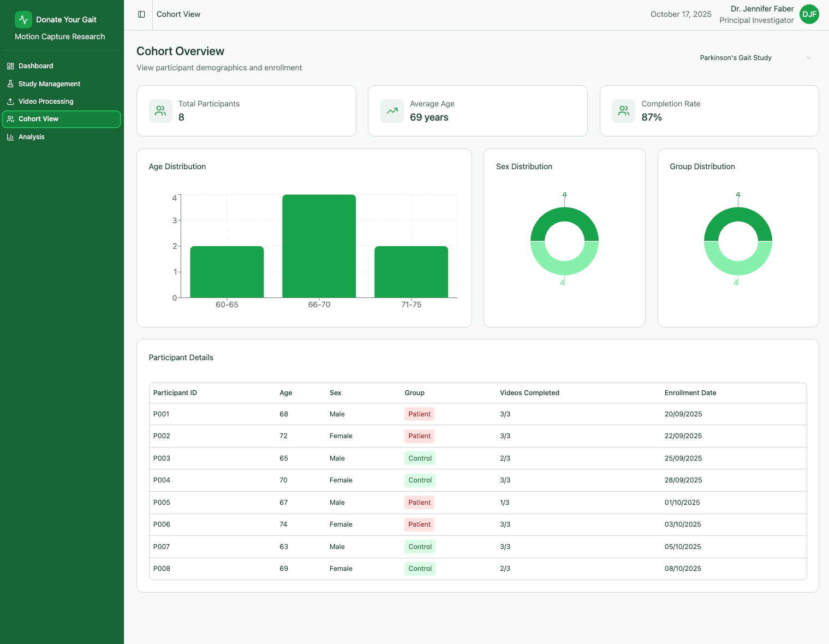Click the Video Processing upload icon
This screenshot has height=644, width=829.
(10, 101)
